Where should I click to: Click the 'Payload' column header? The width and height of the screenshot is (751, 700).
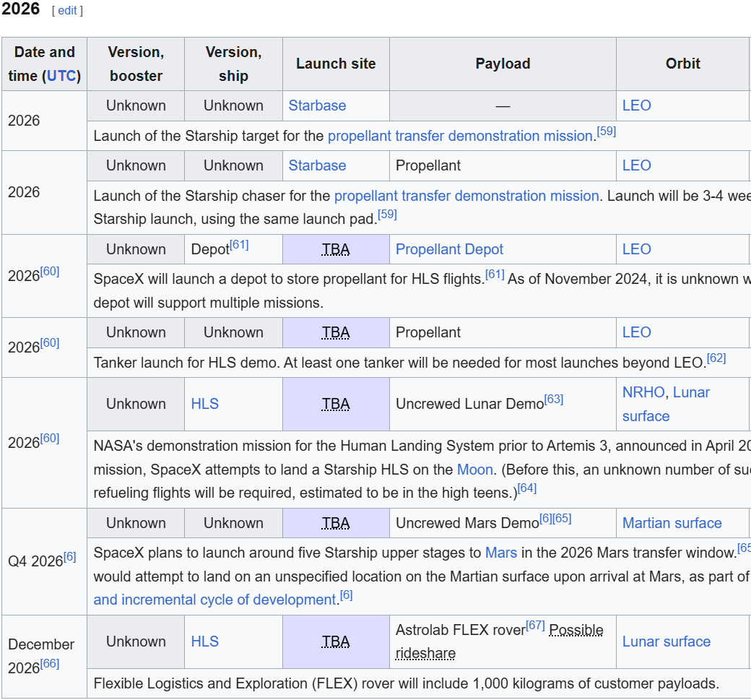pyautogui.click(x=503, y=64)
